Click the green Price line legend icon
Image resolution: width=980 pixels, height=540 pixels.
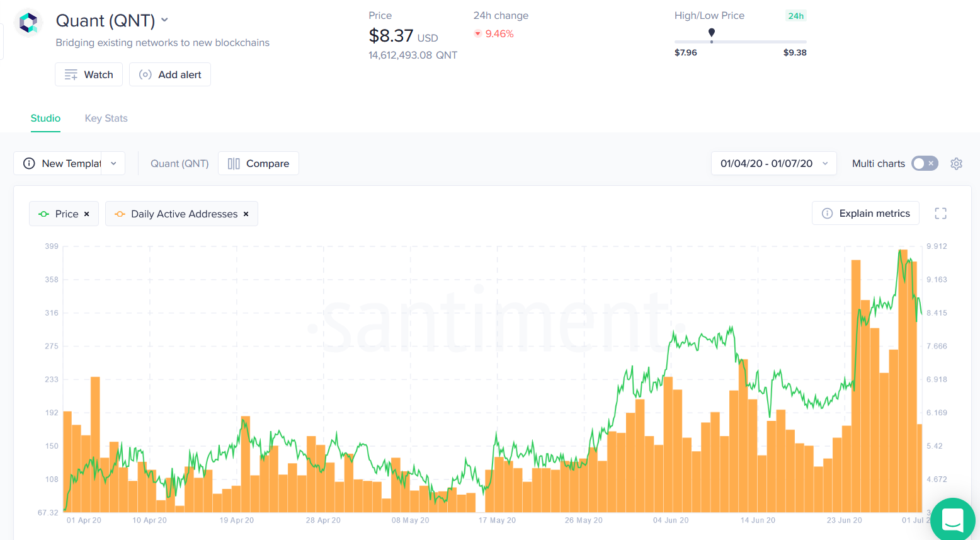pyautogui.click(x=44, y=214)
